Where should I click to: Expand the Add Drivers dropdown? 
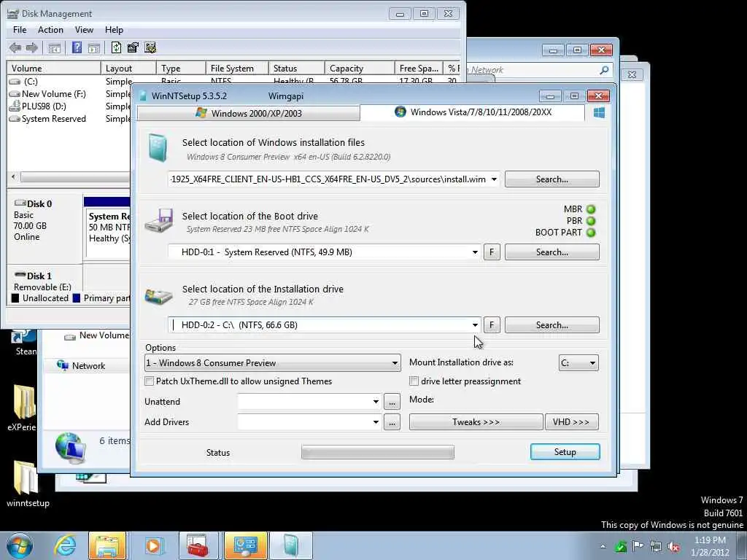click(376, 422)
